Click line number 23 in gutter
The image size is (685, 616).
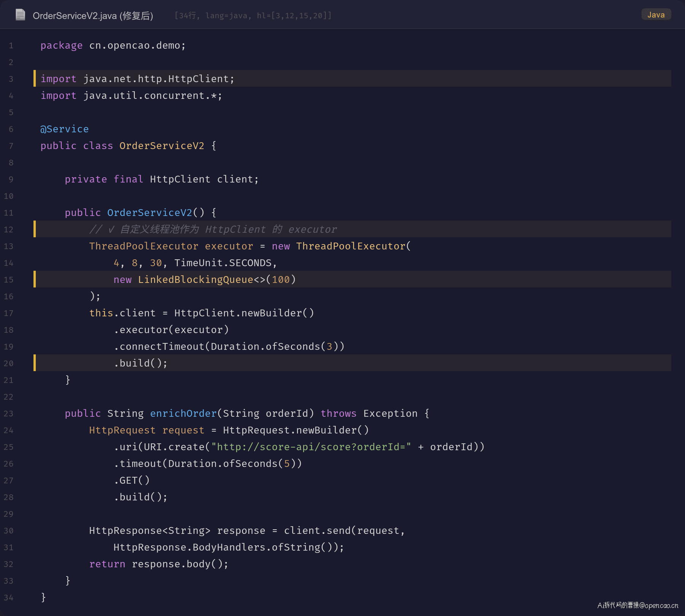coord(8,413)
